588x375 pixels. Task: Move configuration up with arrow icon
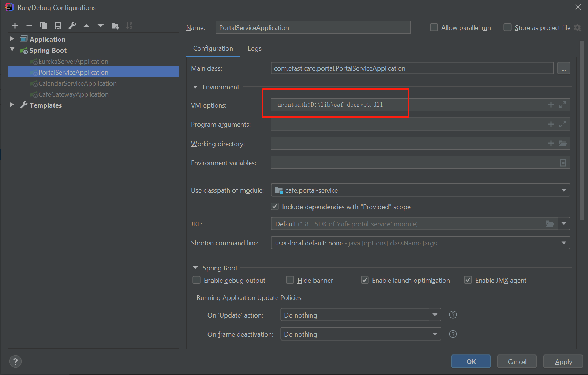[86, 26]
